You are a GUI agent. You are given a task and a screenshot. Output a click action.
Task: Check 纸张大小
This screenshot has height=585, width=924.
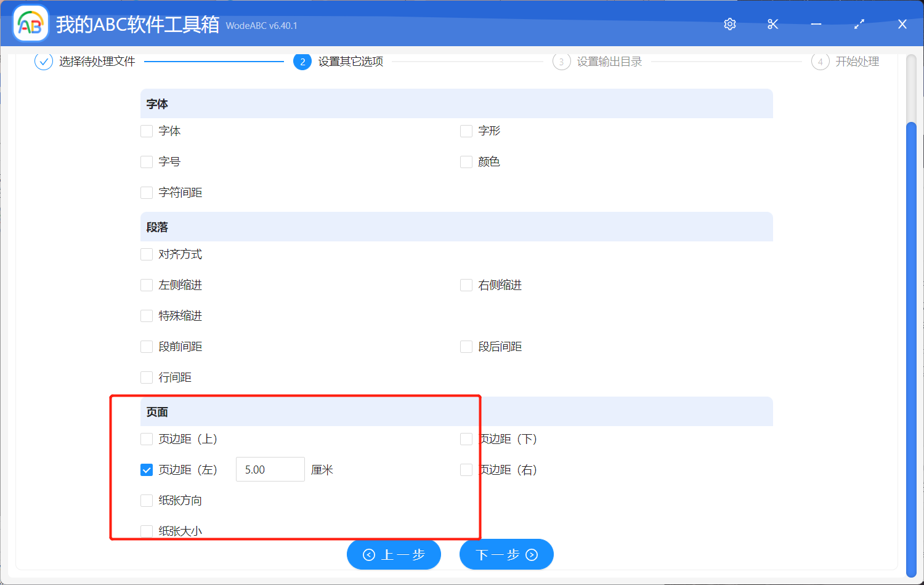(x=146, y=530)
